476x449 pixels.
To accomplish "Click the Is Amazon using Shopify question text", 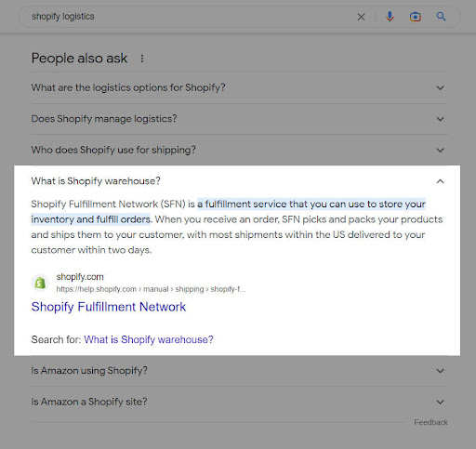I will point(89,371).
